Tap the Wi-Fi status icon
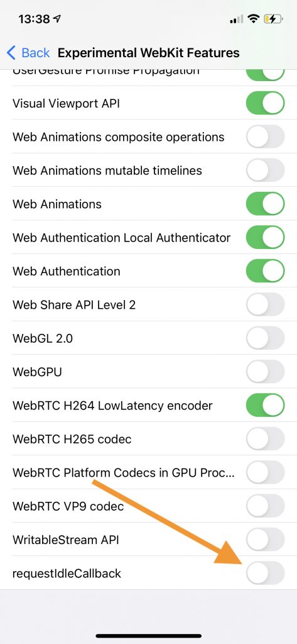 pos(254,19)
